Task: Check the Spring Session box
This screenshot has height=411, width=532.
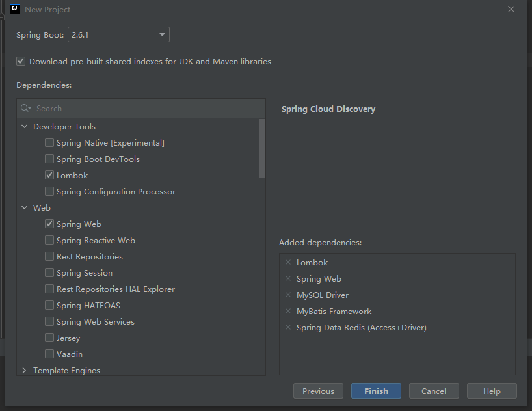Action: 49,273
